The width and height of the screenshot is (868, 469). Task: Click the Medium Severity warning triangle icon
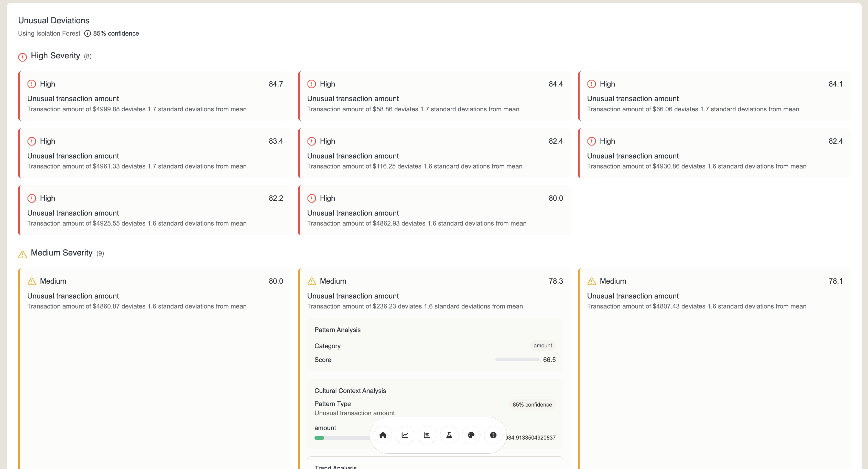tap(23, 254)
